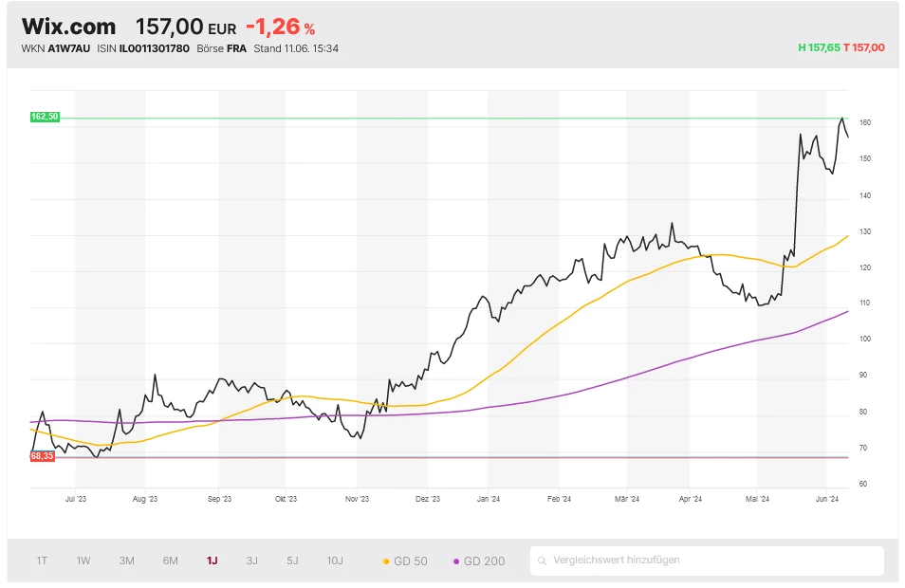Click the green 162,50 high marker
This screenshot has width=905, height=588.
coord(45,117)
